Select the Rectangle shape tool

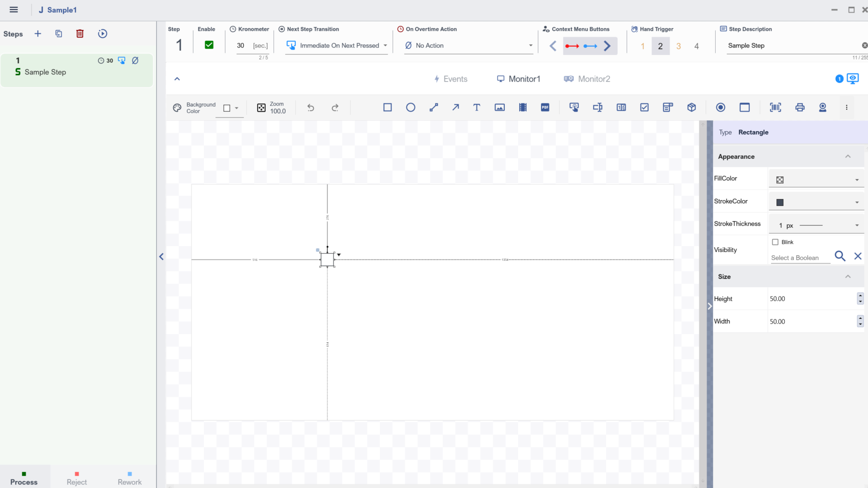coord(387,107)
